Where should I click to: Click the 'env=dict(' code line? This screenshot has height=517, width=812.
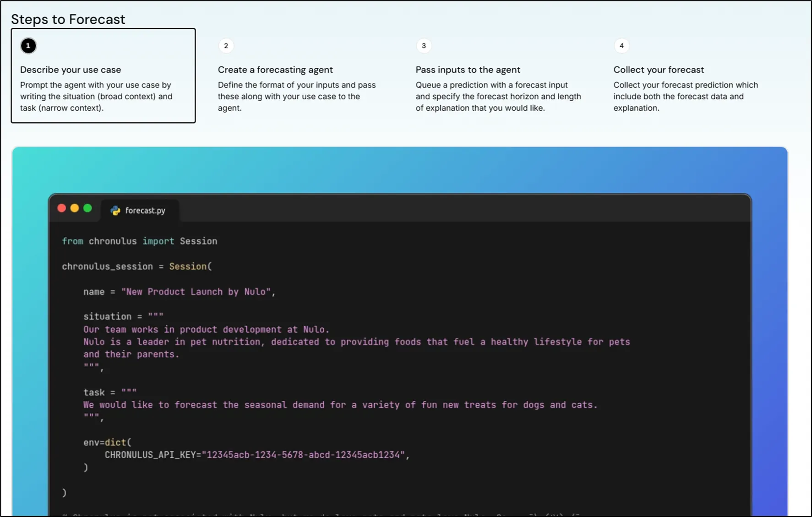pyautogui.click(x=107, y=442)
